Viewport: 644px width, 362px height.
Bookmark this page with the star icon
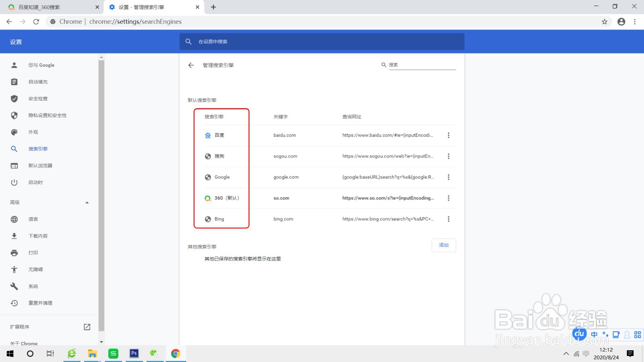[x=604, y=22]
